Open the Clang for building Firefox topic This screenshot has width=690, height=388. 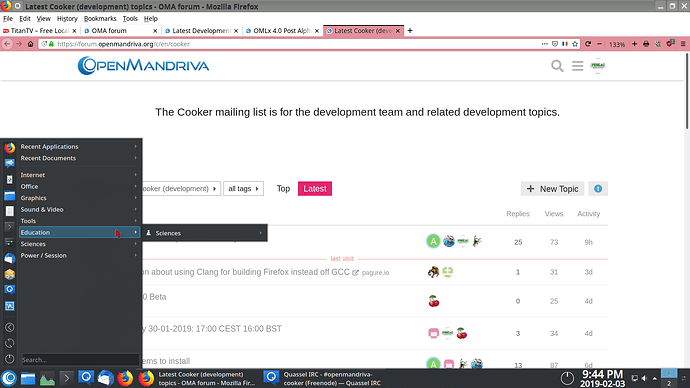[x=246, y=272]
